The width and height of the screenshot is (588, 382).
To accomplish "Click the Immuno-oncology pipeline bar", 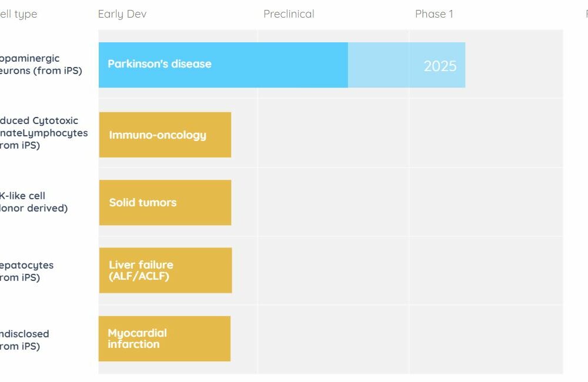I will pyautogui.click(x=165, y=135).
